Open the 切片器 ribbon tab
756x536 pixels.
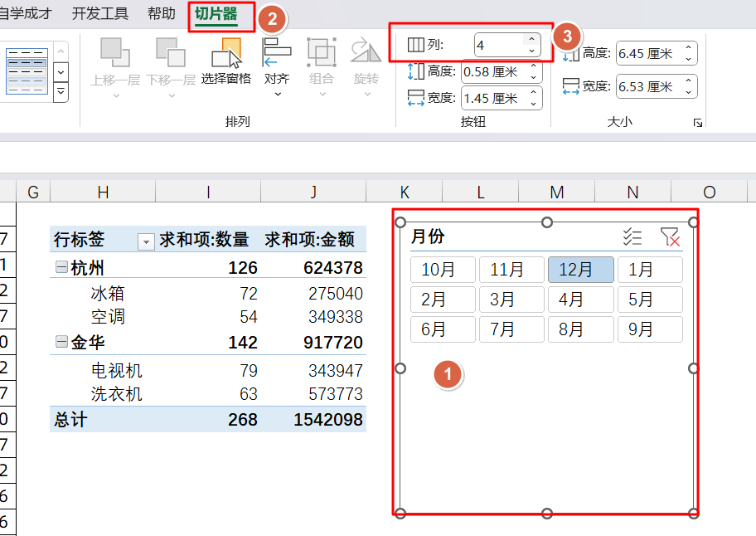tap(216, 14)
